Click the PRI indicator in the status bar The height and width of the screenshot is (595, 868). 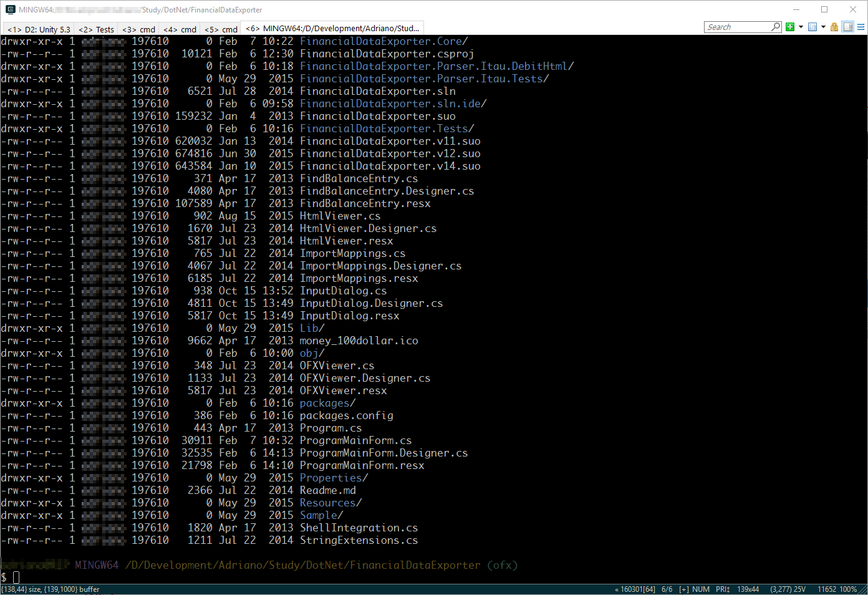tap(721, 589)
